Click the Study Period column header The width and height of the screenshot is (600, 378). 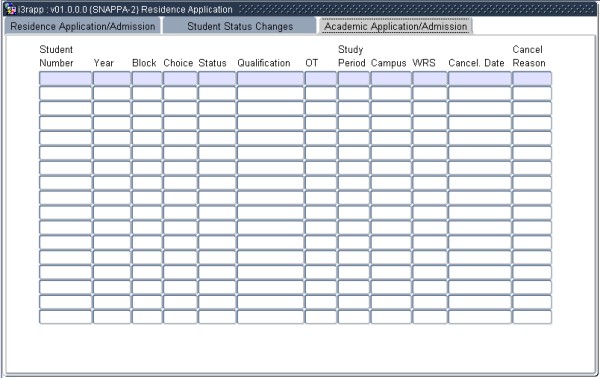[x=352, y=56]
